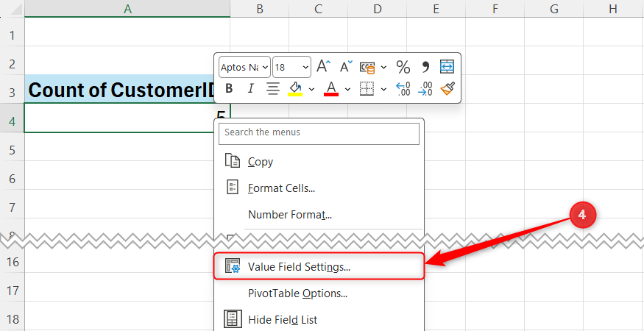Select Number Format menu entry

pos(319,214)
